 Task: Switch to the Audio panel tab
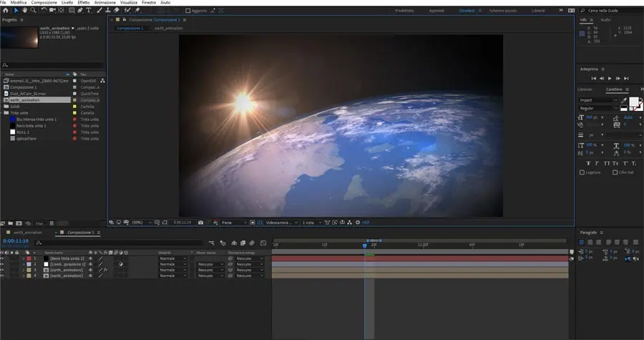pyautogui.click(x=605, y=20)
